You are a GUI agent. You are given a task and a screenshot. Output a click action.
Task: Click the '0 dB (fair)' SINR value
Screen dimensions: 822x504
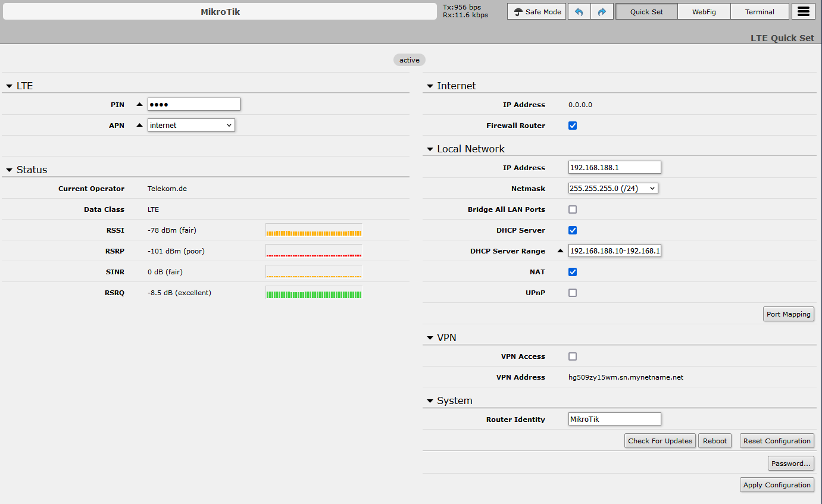pyautogui.click(x=165, y=272)
